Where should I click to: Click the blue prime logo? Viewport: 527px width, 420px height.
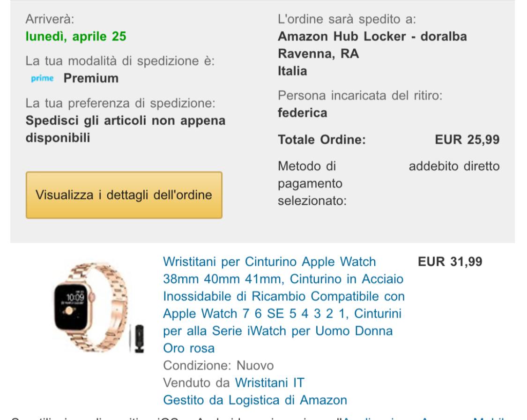pyautogui.click(x=42, y=78)
